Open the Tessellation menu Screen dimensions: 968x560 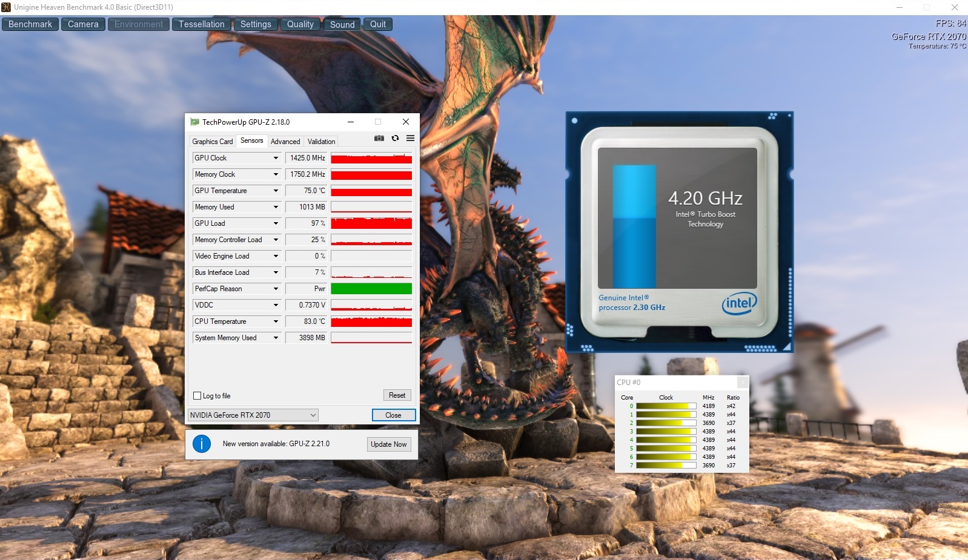202,24
